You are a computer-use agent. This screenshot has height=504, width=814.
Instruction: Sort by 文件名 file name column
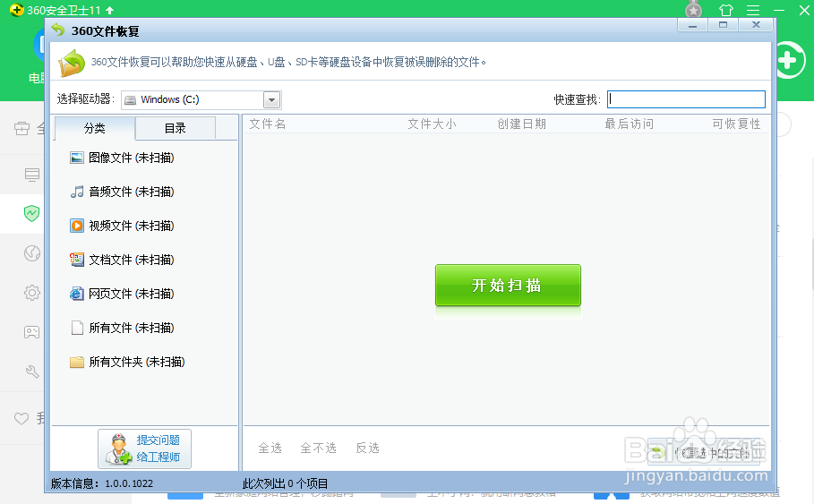point(268,124)
